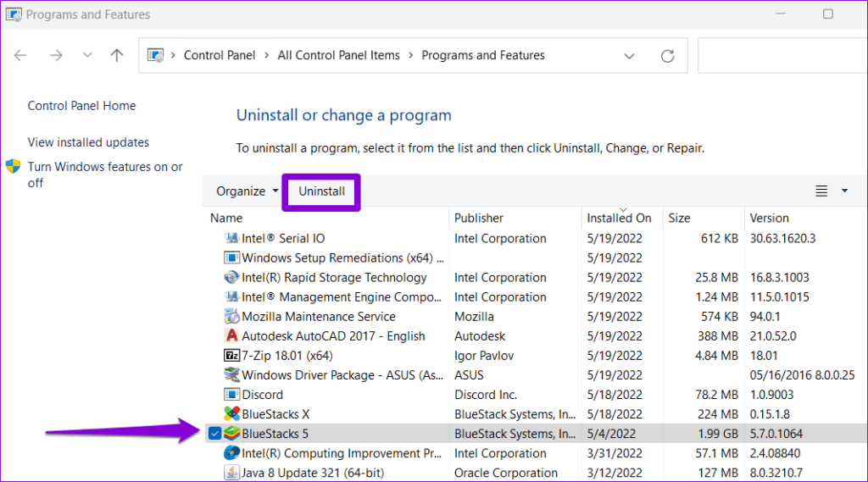This screenshot has width=868, height=482.
Task: Open the recent locations dropdown chevron
Action: point(87,55)
